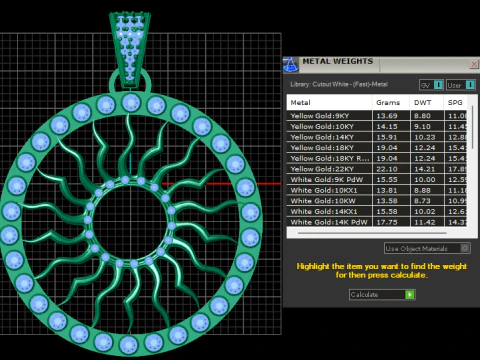
Task: Select the White Gold:14K PdW row
Action: [377, 222]
